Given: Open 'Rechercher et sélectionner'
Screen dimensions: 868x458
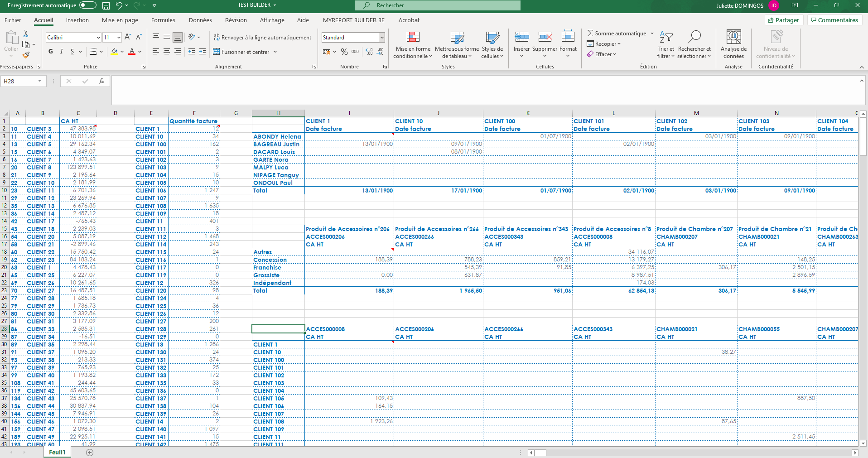Looking at the screenshot, I should (694, 45).
